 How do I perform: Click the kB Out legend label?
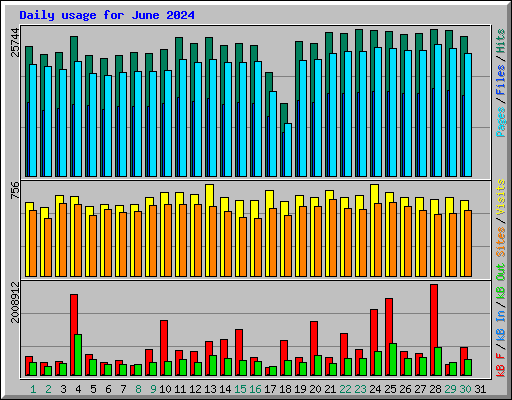[500, 282]
